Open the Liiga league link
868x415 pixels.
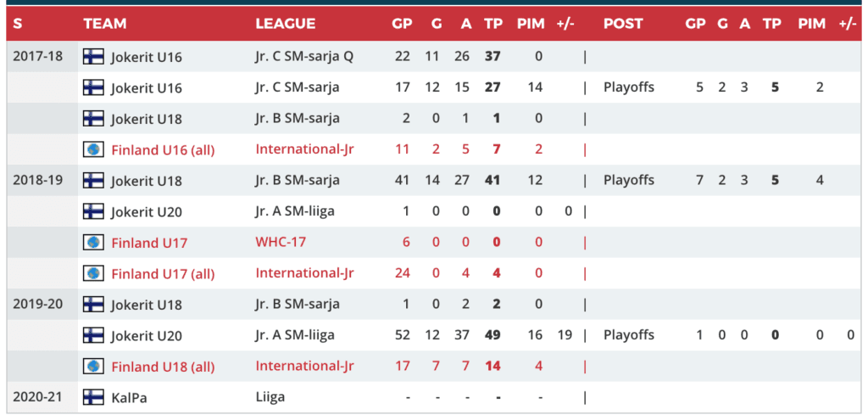[270, 396]
